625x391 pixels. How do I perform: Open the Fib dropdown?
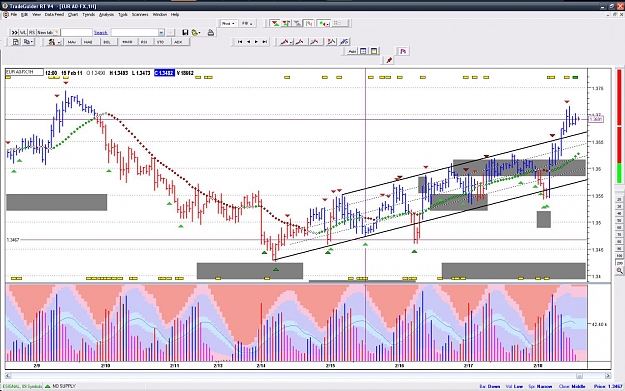247,24
